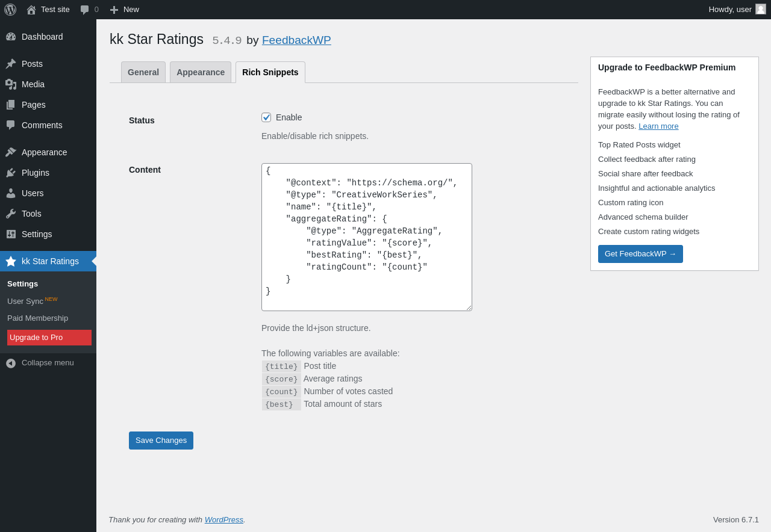Toggle the Enable rich snippets checkbox
Screen dimensions: 771x532
[266, 117]
